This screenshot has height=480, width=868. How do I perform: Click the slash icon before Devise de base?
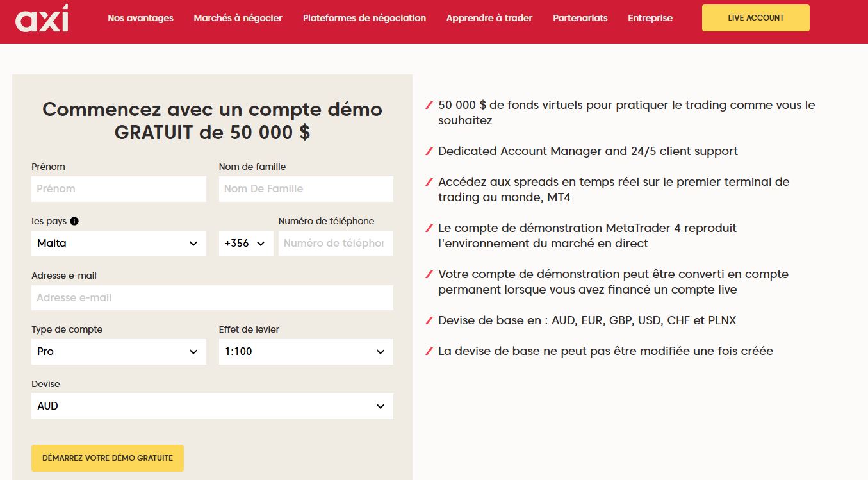click(x=429, y=319)
